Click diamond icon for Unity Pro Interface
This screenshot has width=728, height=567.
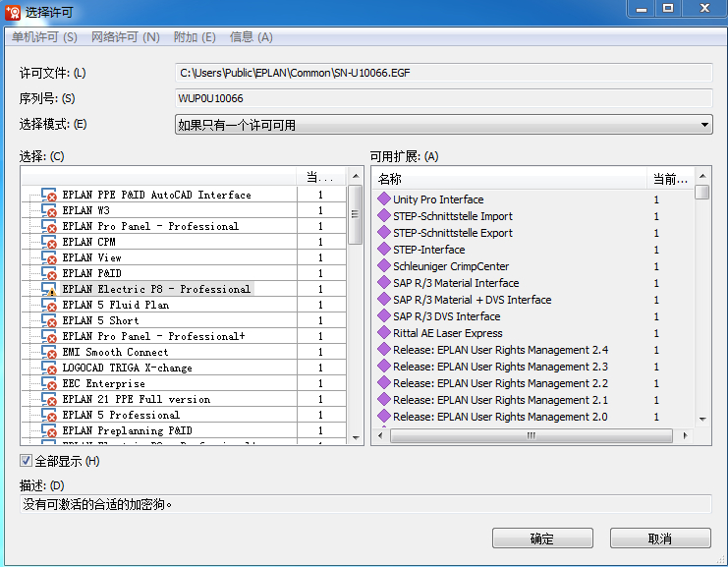pos(384,198)
